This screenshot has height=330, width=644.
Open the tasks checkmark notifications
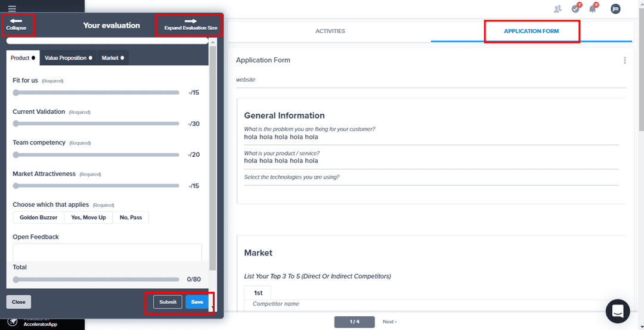[575, 8]
